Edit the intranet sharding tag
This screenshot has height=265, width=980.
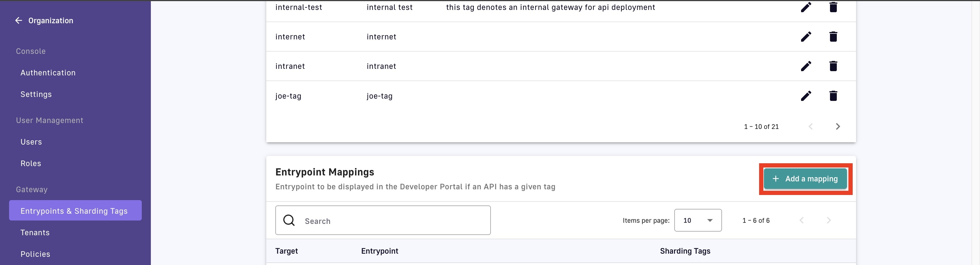(806, 66)
